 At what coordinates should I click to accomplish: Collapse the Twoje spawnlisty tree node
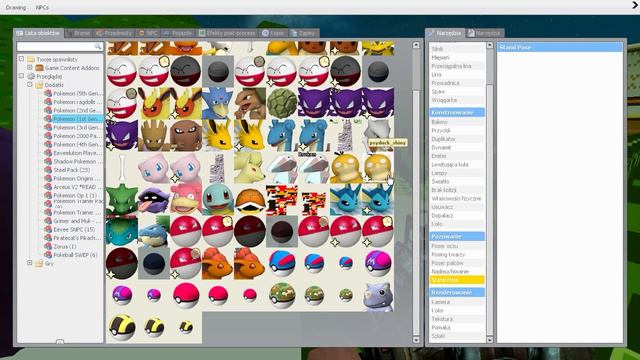pyautogui.click(x=21, y=59)
